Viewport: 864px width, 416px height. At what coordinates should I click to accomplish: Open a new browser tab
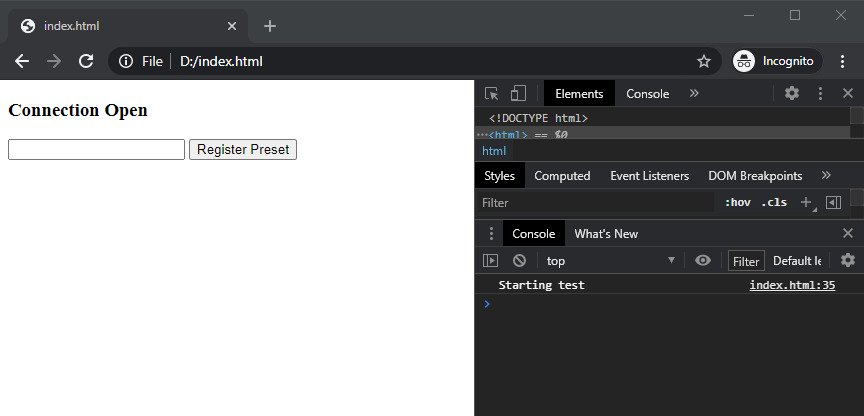[269, 26]
